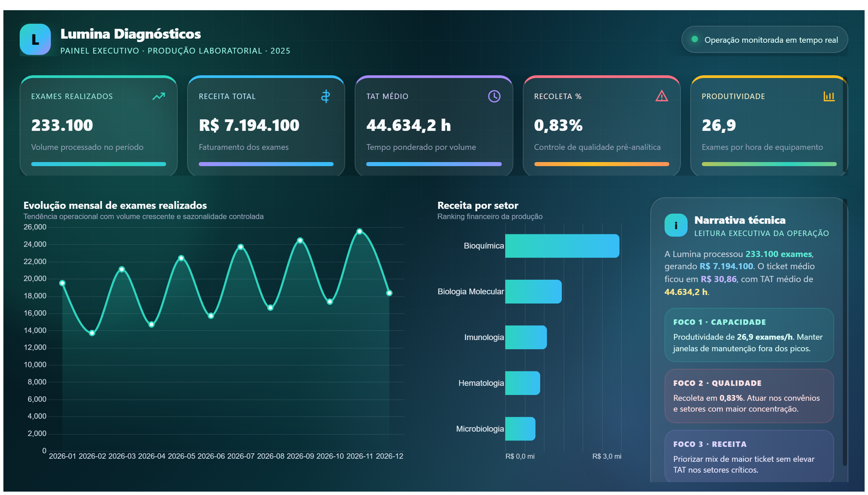Click 'Evolução mensal de exames realizados' heading
Image resolution: width=868 pixels, height=495 pixels.
click(115, 205)
